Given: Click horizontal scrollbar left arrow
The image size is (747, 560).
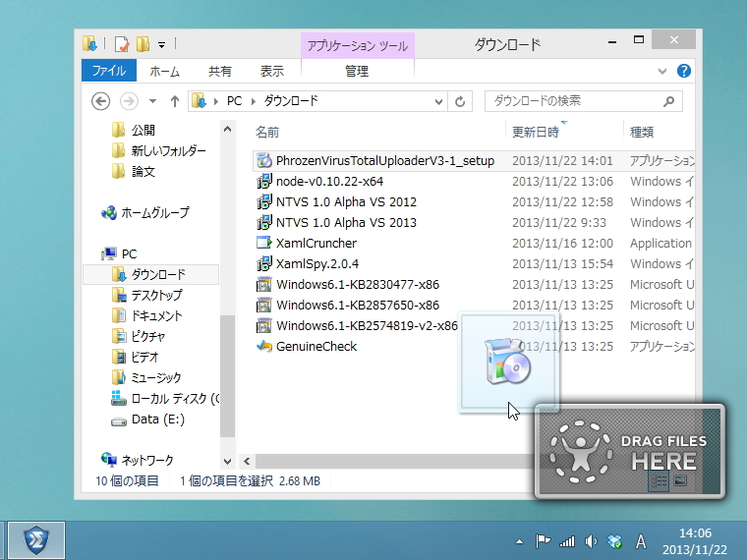Looking at the screenshot, I should (x=247, y=461).
